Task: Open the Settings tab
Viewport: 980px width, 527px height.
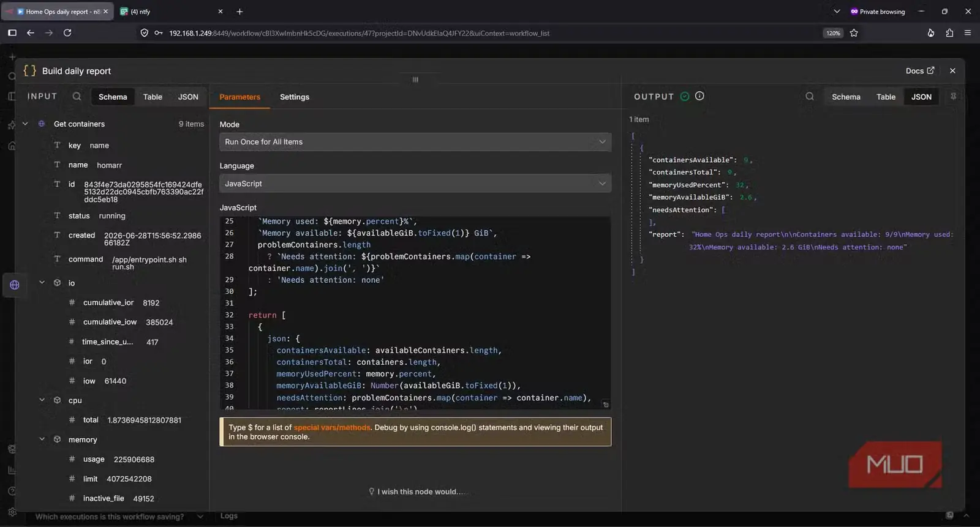Action: [x=295, y=97]
